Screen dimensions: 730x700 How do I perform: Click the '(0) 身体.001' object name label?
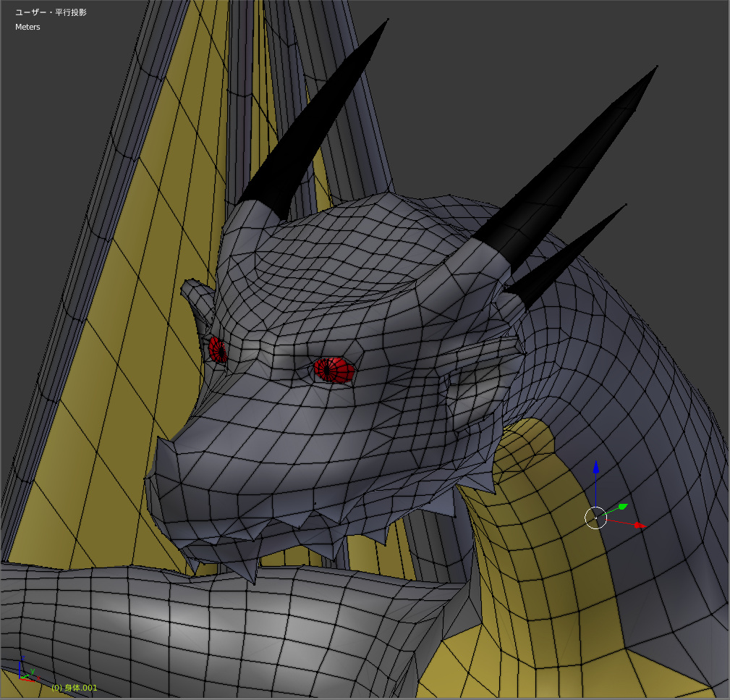point(74,688)
